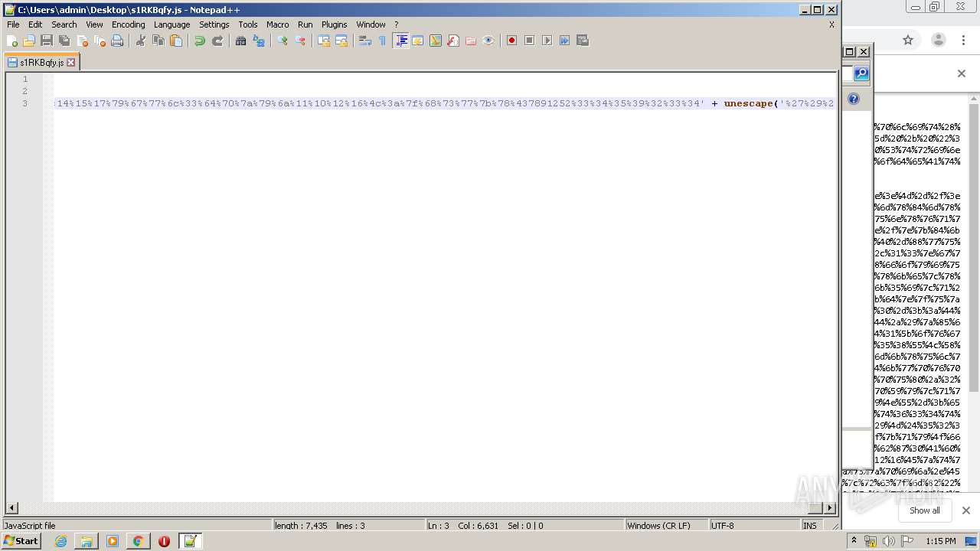
Task: Click the Save All toolbar icon
Action: (64, 41)
